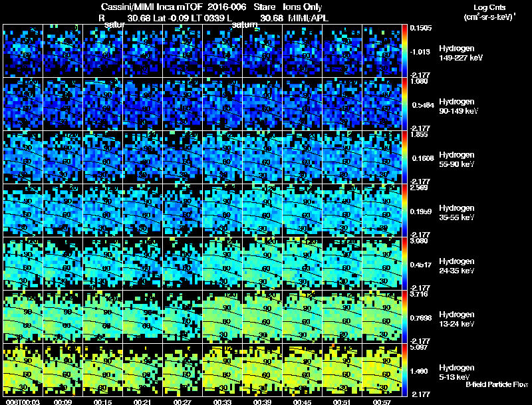
Task: Select the 55-90 keV panel at 00:45
Action: point(303,158)
